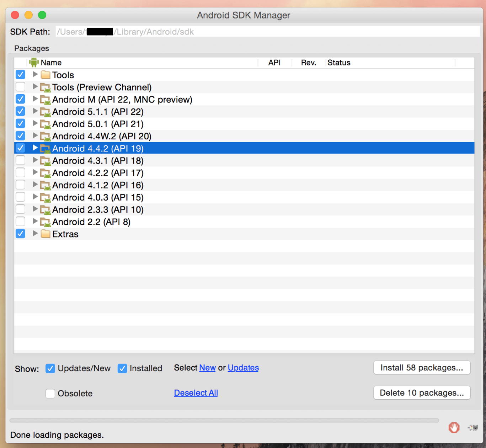Screen dimensions: 486x448
Task: Click the Android 4.4W.2 package icon
Action: (x=45, y=136)
